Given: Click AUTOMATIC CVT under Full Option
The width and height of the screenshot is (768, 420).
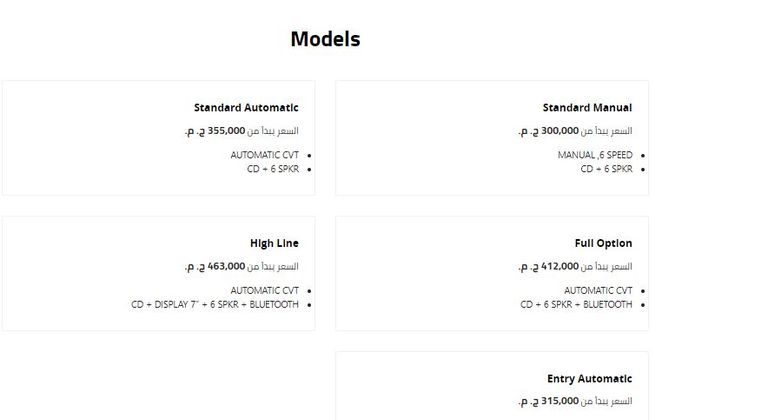Looking at the screenshot, I should point(598,291).
